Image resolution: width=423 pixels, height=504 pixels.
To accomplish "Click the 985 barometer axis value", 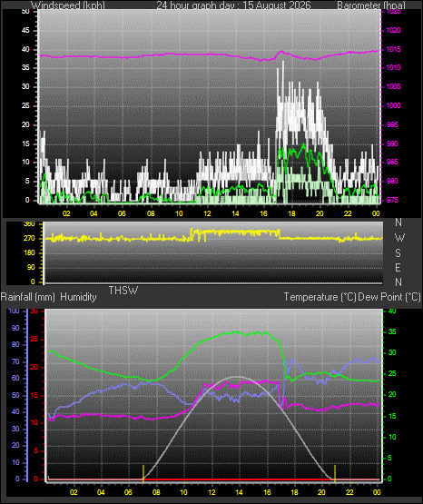I will click(x=392, y=162).
